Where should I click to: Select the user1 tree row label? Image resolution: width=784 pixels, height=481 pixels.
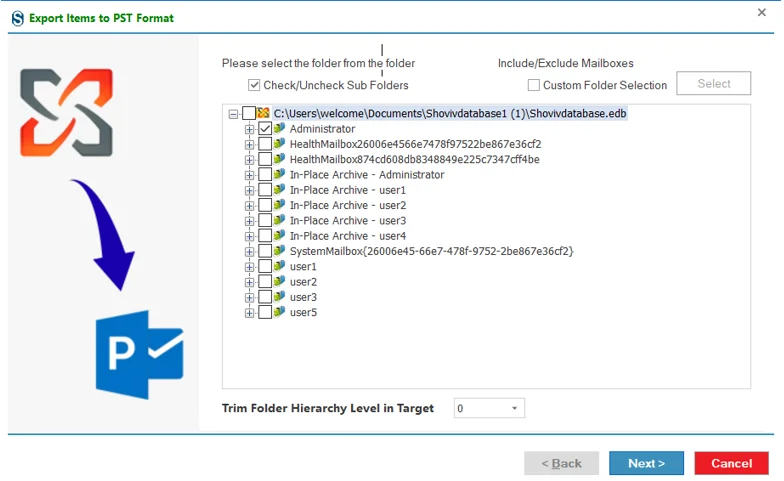coord(304,266)
